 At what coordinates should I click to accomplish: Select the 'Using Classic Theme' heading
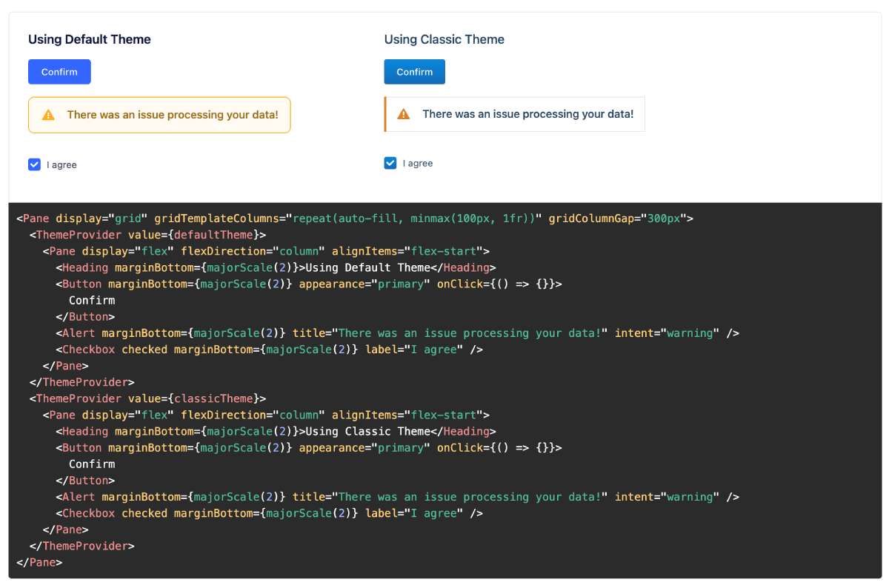coord(444,39)
